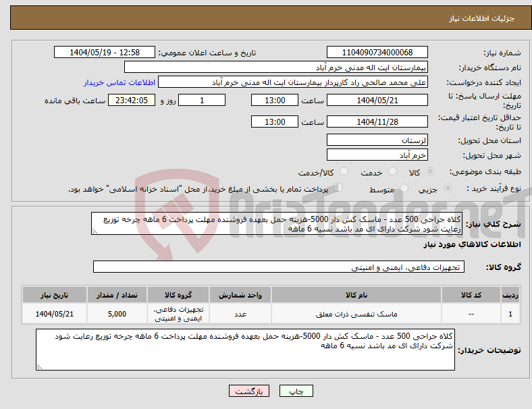532x409 pixels.
Task: Click the remaining days field showing 1
Action: [x=202, y=101]
